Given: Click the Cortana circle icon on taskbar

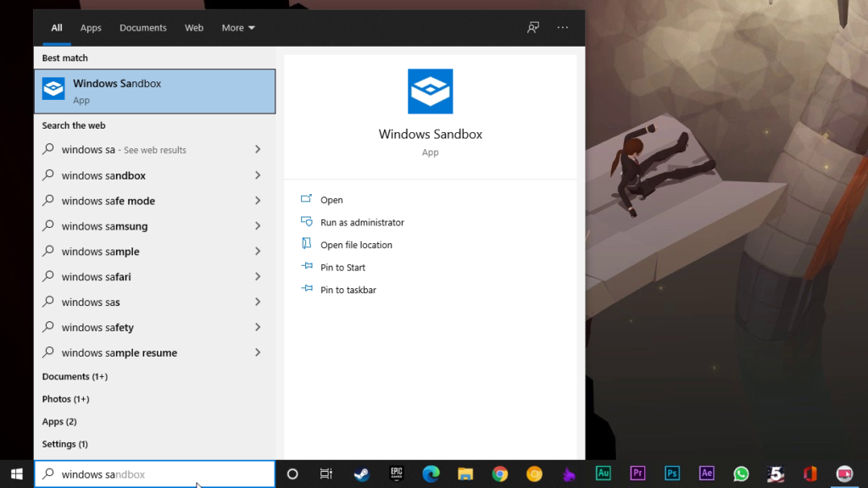Looking at the screenshot, I should [x=292, y=474].
